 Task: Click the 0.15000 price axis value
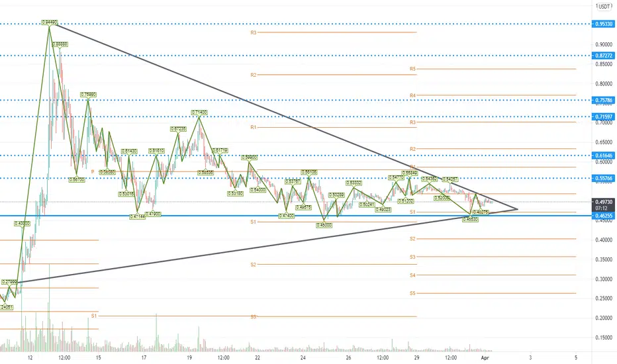604,338
